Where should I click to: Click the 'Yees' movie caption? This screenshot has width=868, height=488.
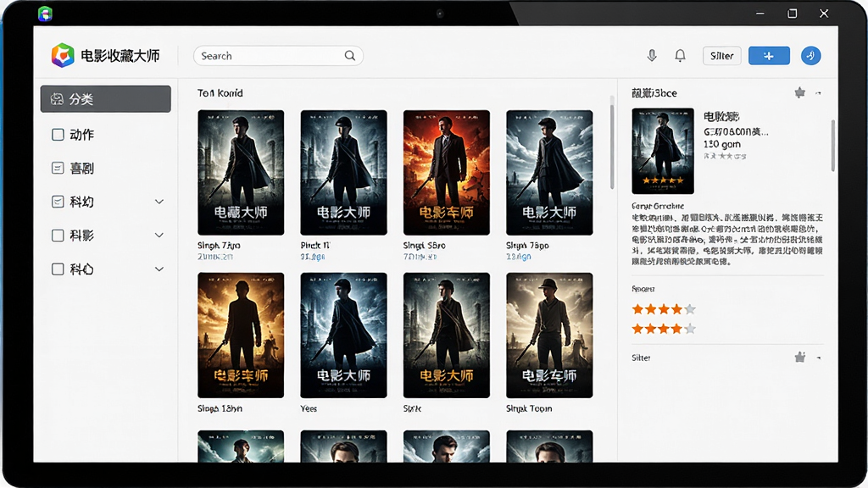309,409
